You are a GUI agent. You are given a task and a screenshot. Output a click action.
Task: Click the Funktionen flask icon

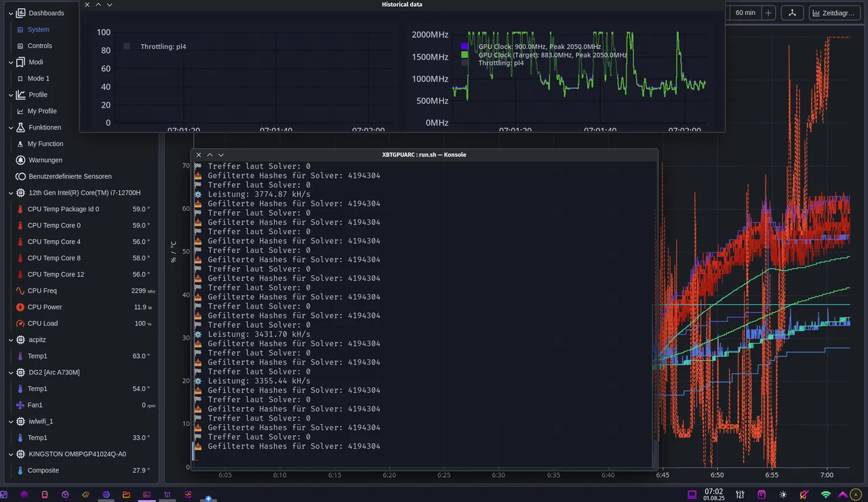click(20, 128)
